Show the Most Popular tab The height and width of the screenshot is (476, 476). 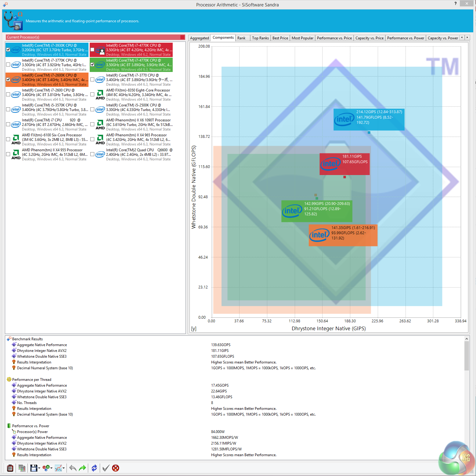(302, 38)
